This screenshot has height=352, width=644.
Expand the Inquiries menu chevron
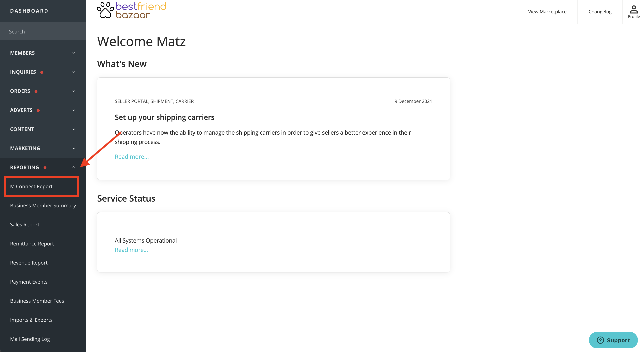coord(74,72)
